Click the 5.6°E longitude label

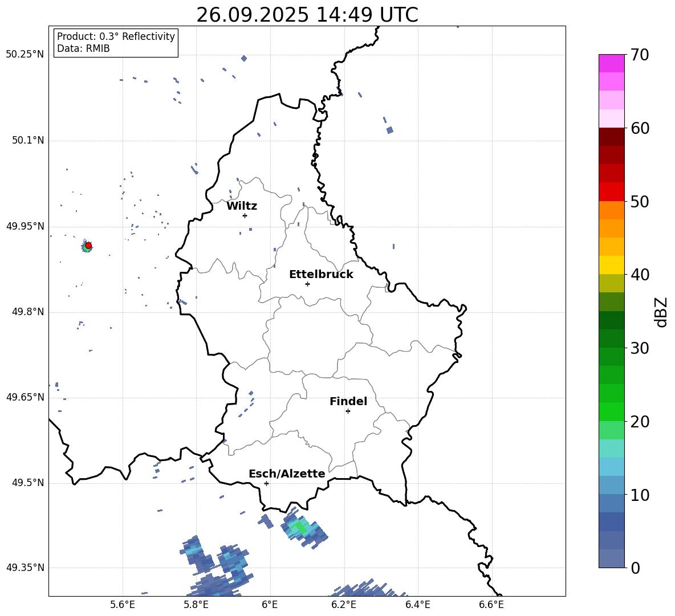123,605
